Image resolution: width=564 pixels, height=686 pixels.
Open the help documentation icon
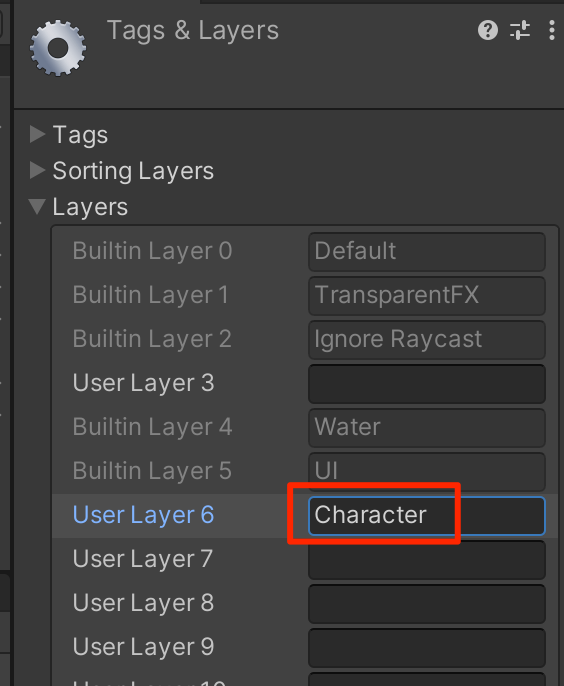point(487,30)
